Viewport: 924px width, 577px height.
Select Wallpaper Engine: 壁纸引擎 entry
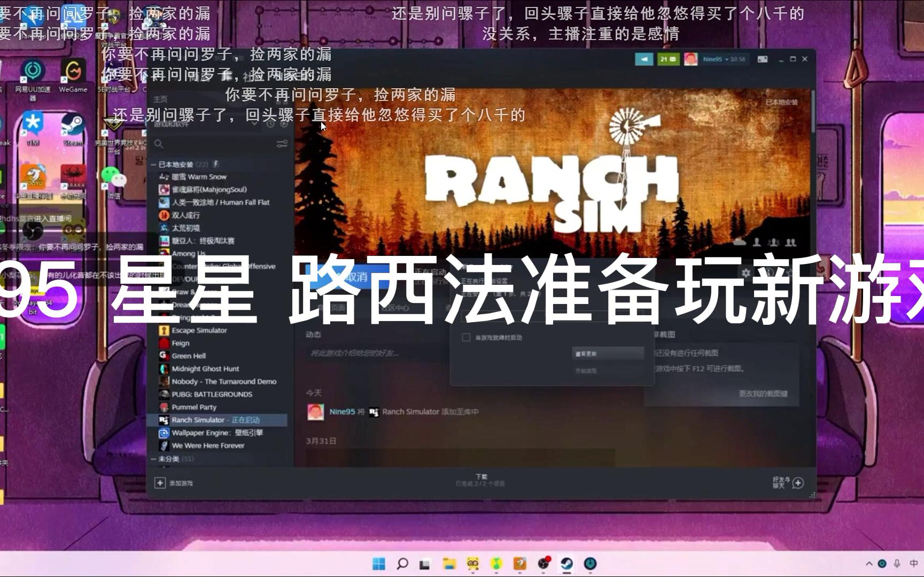pos(217,433)
